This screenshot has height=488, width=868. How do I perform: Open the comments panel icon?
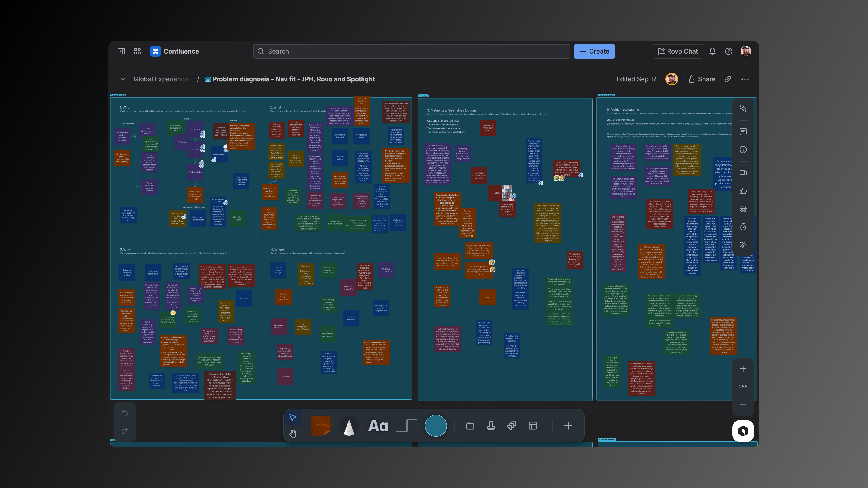743,132
